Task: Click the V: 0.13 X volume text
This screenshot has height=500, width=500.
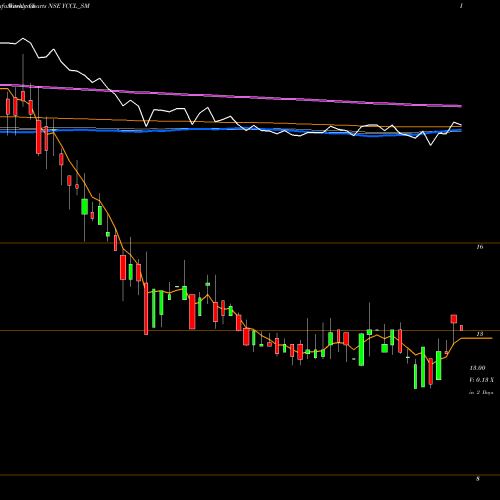Action: [x=481, y=380]
